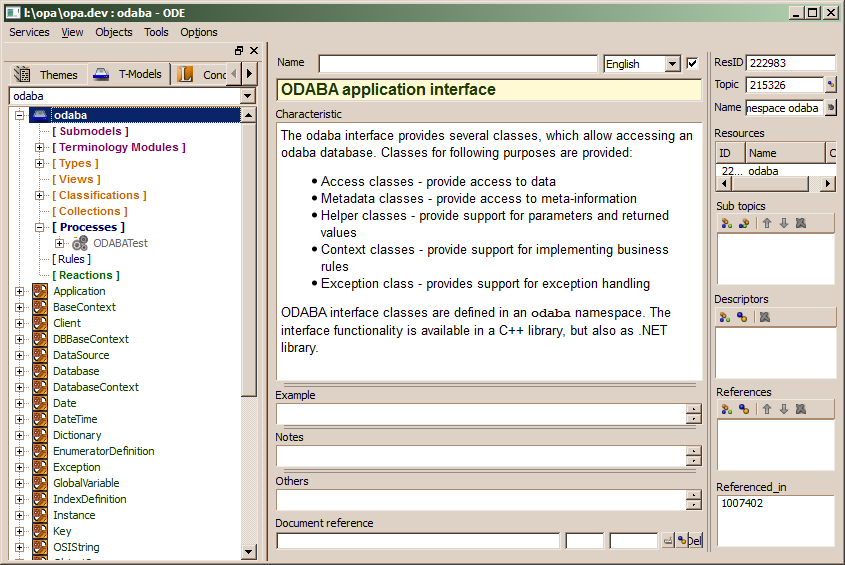Switch to the Themes tab
This screenshot has height=565, width=845.
click(x=47, y=75)
